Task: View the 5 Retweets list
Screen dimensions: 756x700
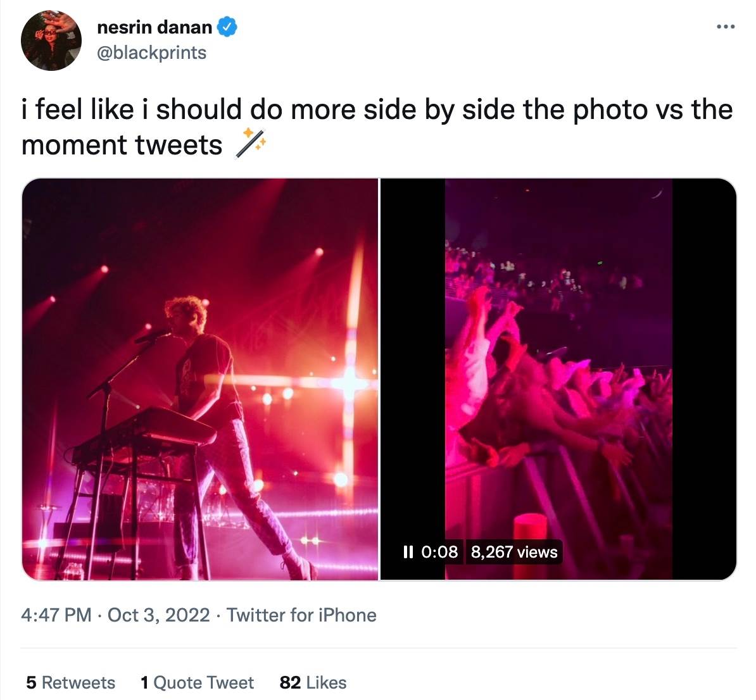Action: pos(68,682)
